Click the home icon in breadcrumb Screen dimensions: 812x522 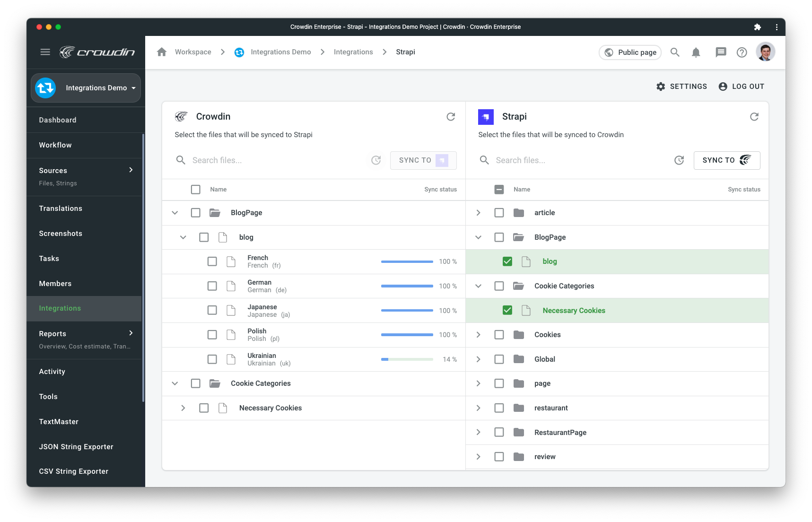click(x=162, y=52)
